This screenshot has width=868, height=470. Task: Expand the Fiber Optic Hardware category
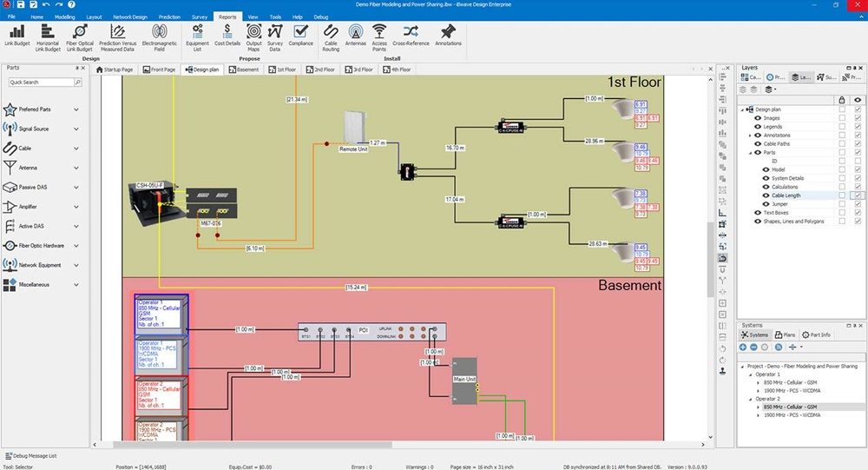click(76, 246)
